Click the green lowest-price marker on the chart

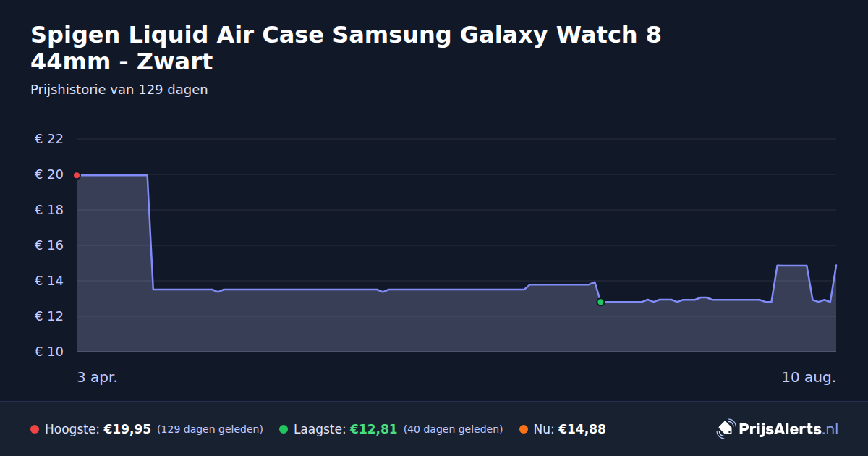click(x=600, y=302)
